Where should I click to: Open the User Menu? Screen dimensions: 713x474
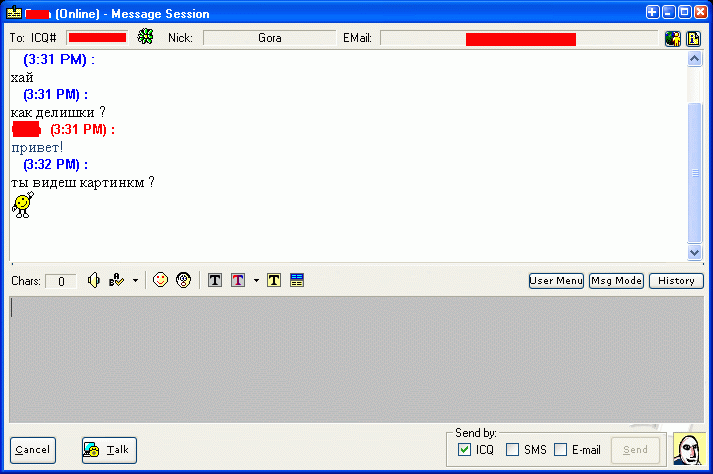pos(556,281)
